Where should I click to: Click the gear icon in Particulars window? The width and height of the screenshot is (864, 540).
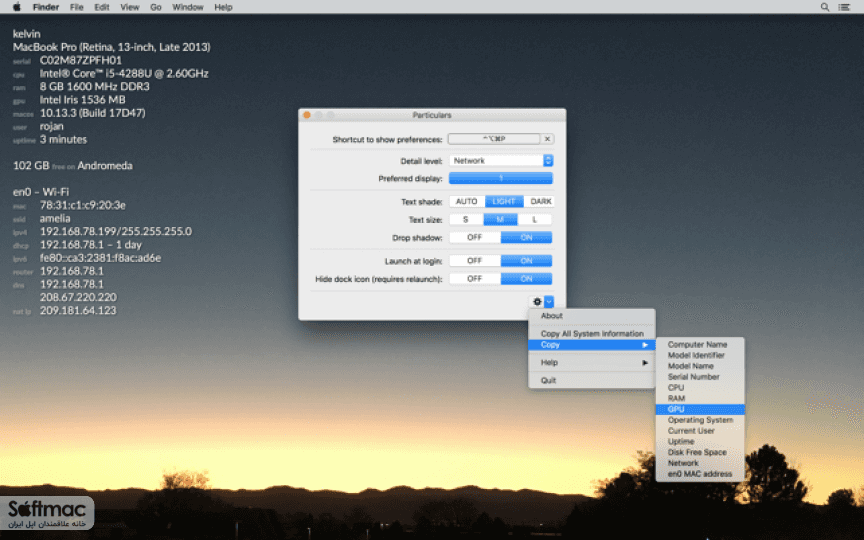pos(537,301)
